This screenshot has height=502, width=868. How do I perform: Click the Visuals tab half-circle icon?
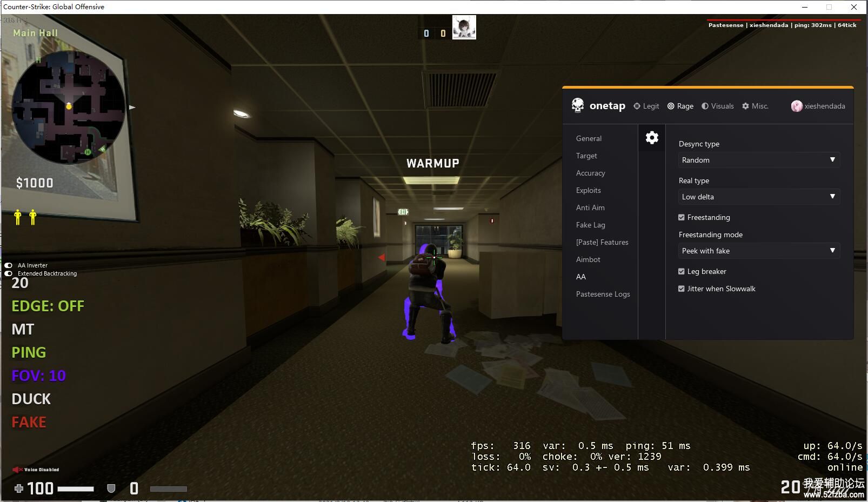click(705, 106)
